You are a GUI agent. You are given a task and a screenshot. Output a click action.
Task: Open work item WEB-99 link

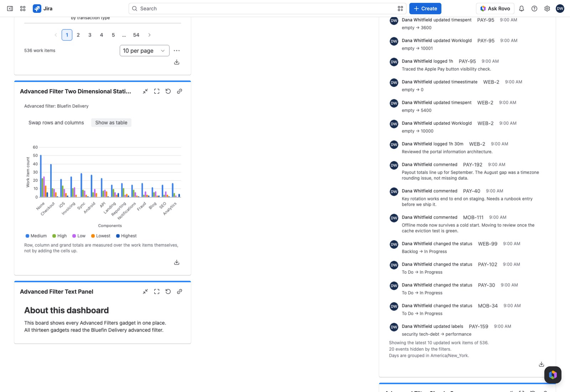488,244
